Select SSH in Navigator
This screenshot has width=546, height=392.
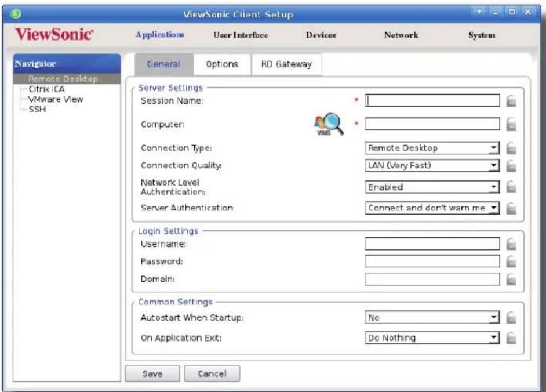[37, 110]
